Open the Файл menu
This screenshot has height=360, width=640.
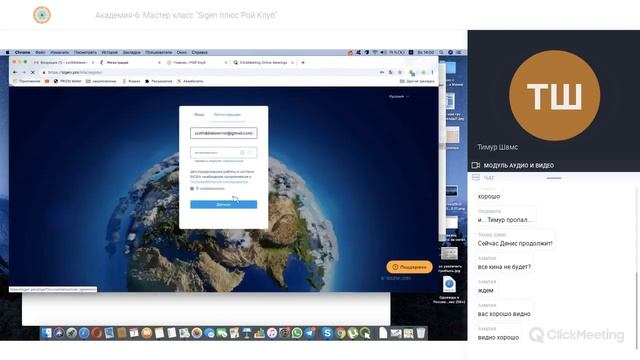pyautogui.click(x=40, y=52)
